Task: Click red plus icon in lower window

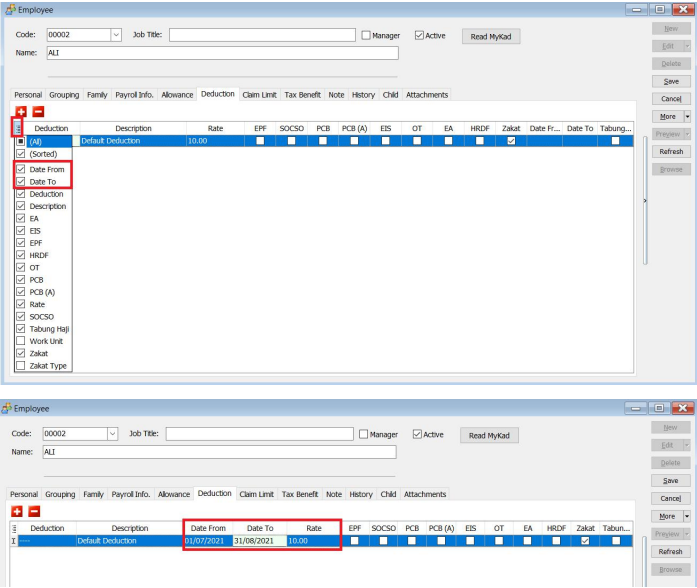Action: coord(17,511)
